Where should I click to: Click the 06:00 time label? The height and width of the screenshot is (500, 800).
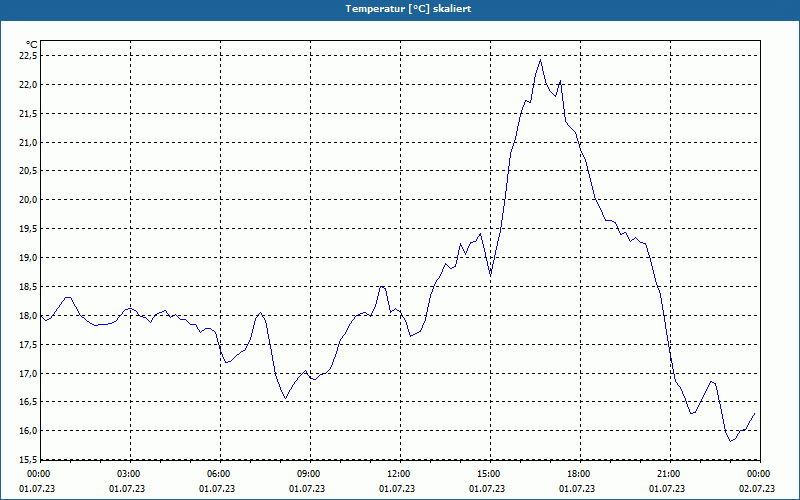coord(220,474)
